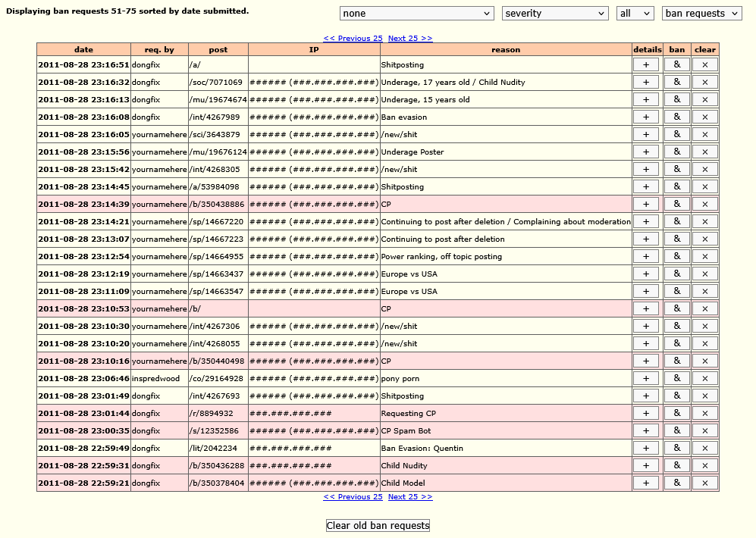Show details for the /sp/14667223 request

click(x=645, y=239)
